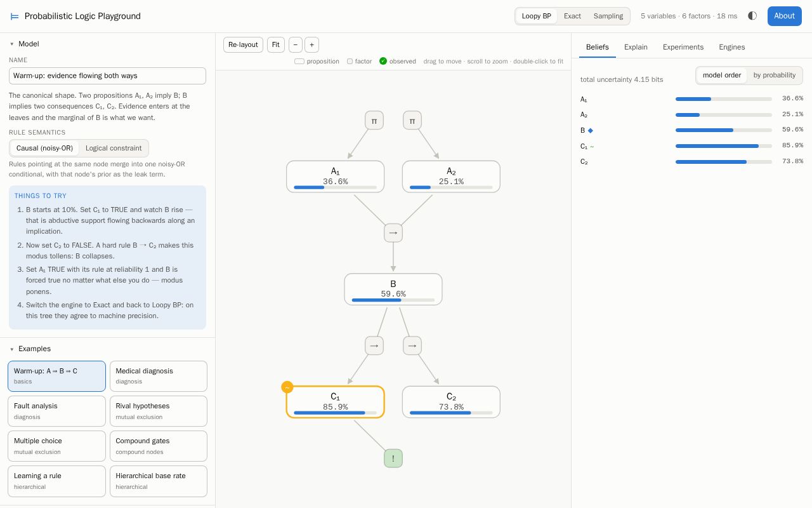Select proposition node A₁ in the graph
The width and height of the screenshot is (812, 508).
[x=335, y=177]
